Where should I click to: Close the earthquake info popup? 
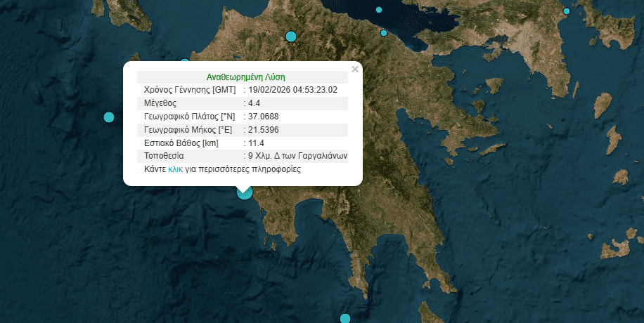[355, 69]
